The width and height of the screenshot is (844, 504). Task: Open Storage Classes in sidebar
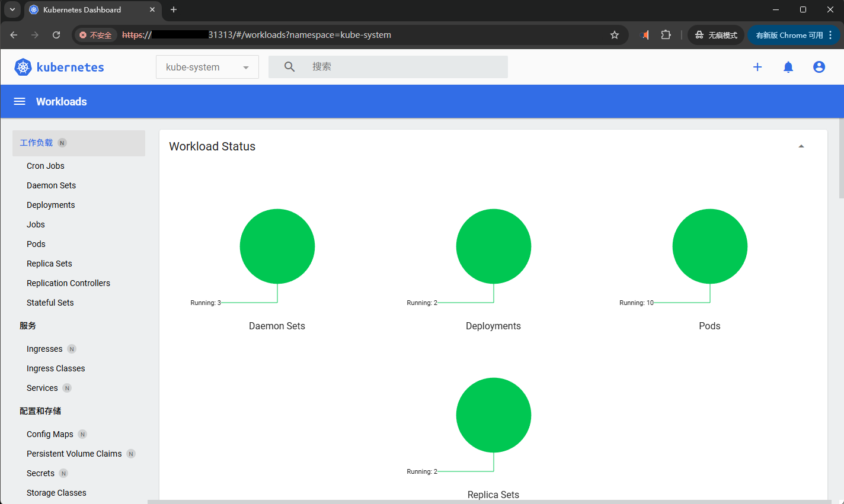(56, 493)
